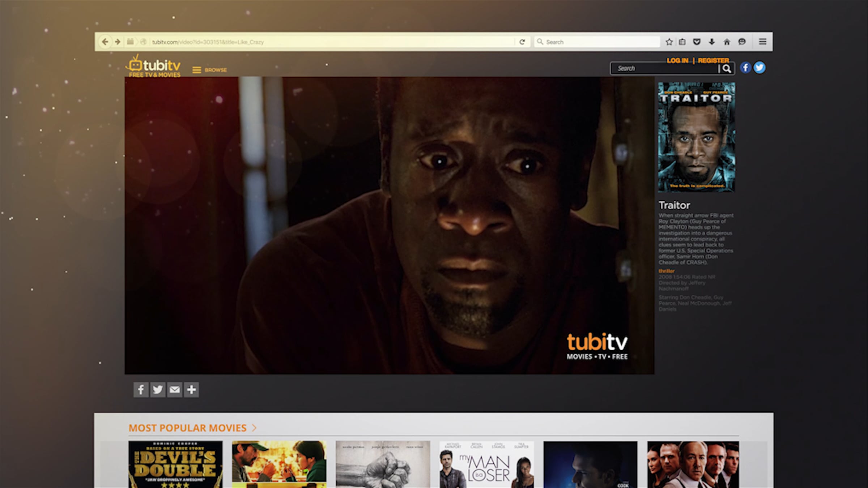Viewport: 868px width, 488px height.
Task: Open the dark blue poster with man's profile
Action: (590, 464)
